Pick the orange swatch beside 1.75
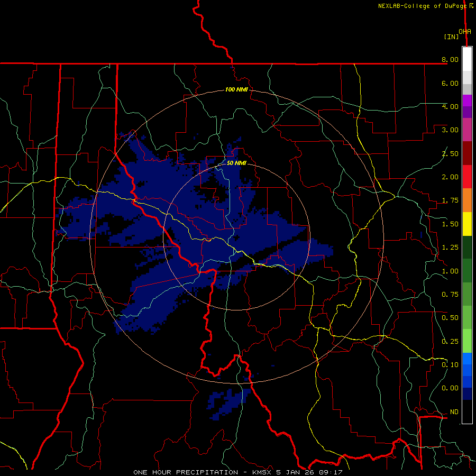This screenshot has width=476, height=476. (x=467, y=200)
